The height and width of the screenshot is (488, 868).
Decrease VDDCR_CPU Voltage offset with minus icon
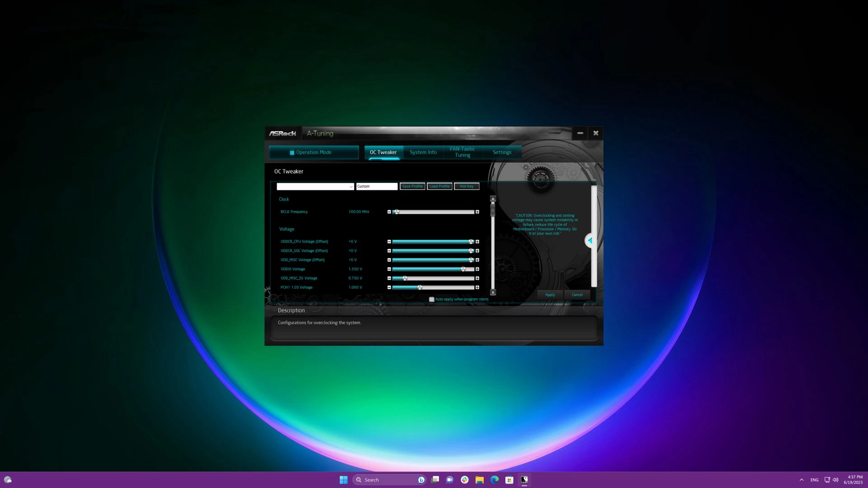[x=389, y=242]
